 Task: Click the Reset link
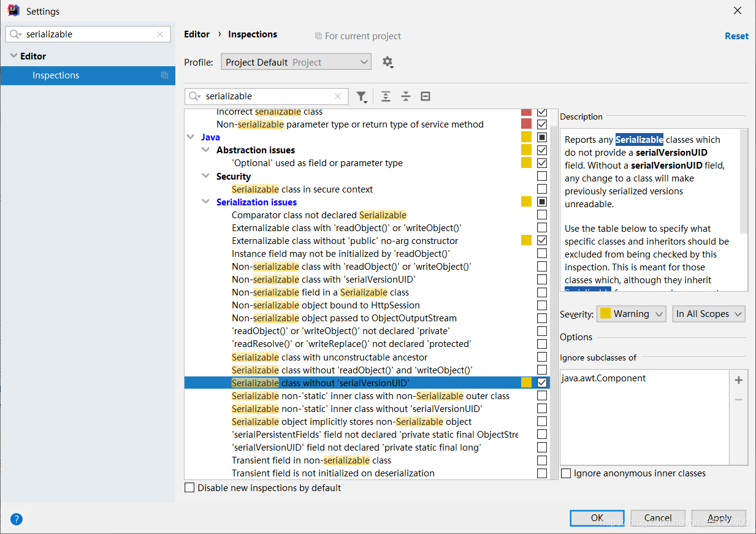[736, 36]
